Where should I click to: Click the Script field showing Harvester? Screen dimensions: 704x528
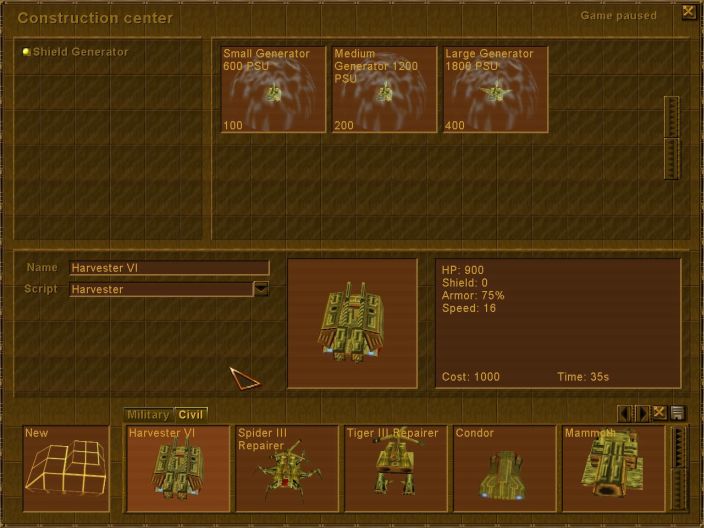click(161, 289)
